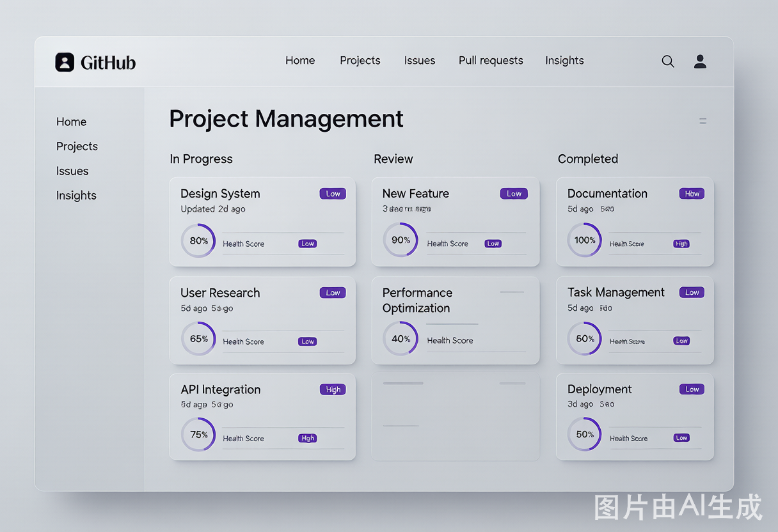This screenshot has width=778, height=532.
Task: Click Task Management's Health Score Low tag
Action: [681, 341]
